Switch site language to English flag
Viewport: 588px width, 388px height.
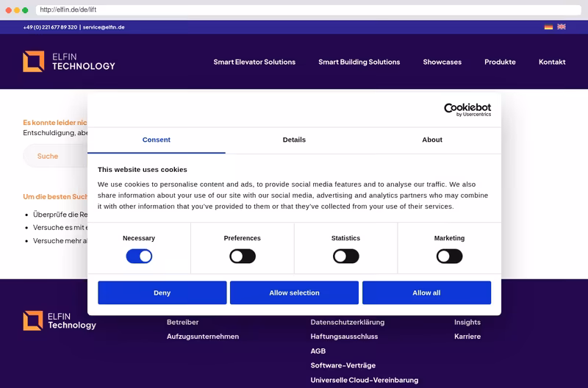coord(561,27)
